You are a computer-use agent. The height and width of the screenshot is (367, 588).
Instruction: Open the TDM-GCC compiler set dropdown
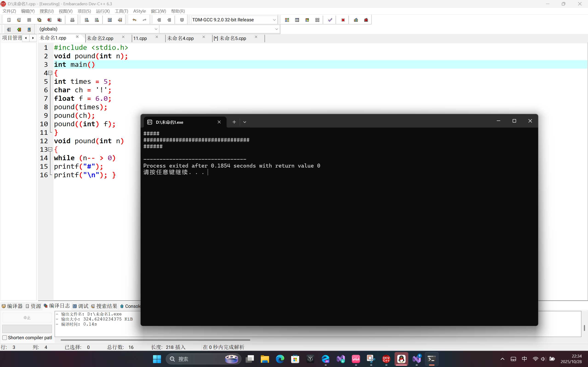pyautogui.click(x=274, y=20)
